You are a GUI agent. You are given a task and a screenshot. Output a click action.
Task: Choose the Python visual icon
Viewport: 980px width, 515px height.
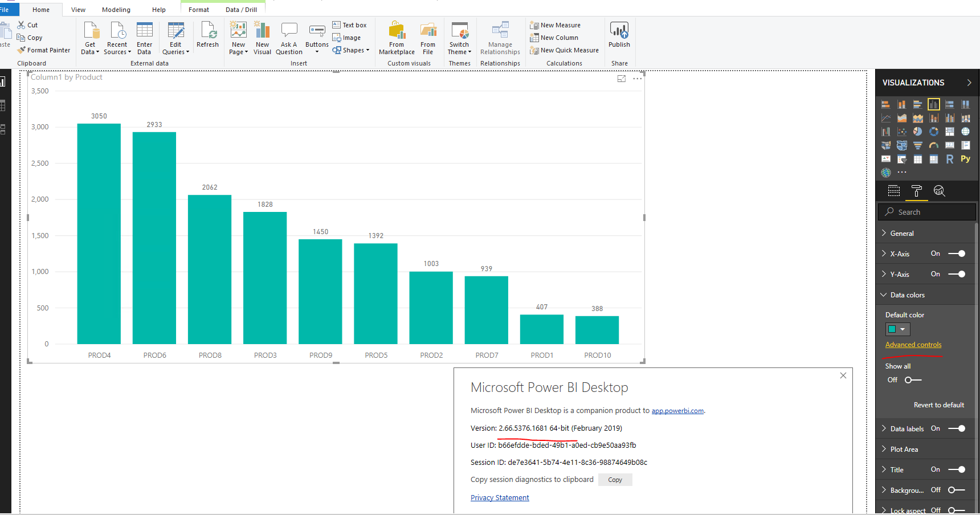click(966, 159)
